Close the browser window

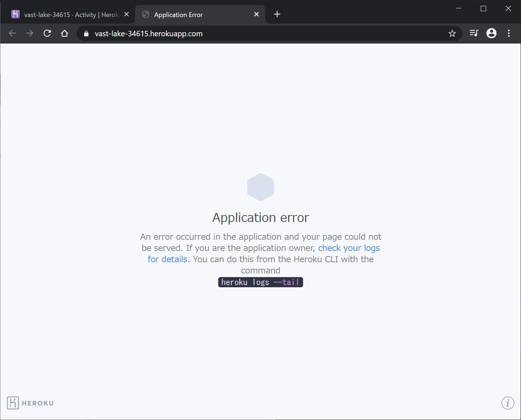(x=508, y=8)
